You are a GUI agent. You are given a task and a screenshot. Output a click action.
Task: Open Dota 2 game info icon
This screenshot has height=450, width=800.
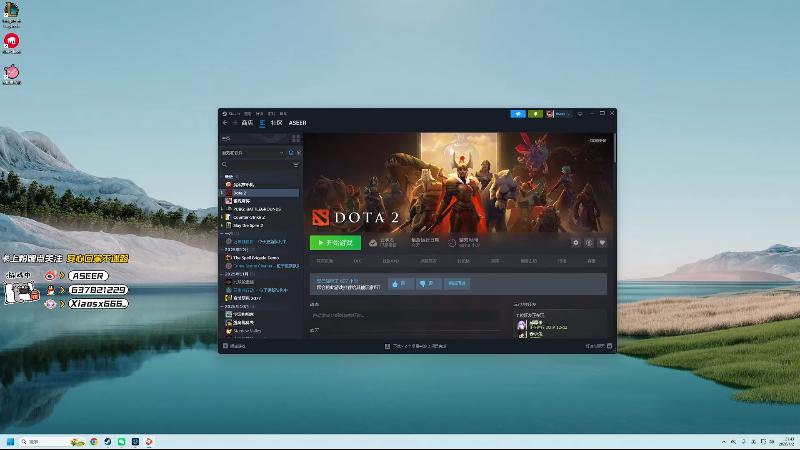tap(589, 243)
